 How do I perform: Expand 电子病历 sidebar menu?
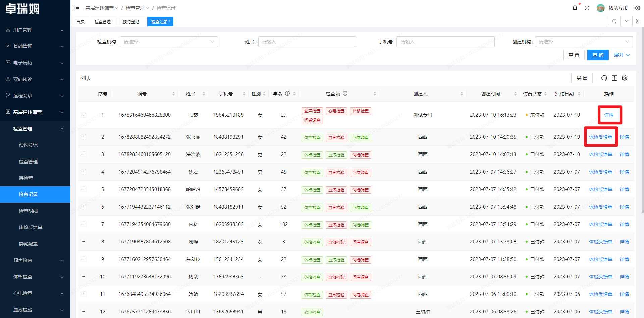(35, 63)
